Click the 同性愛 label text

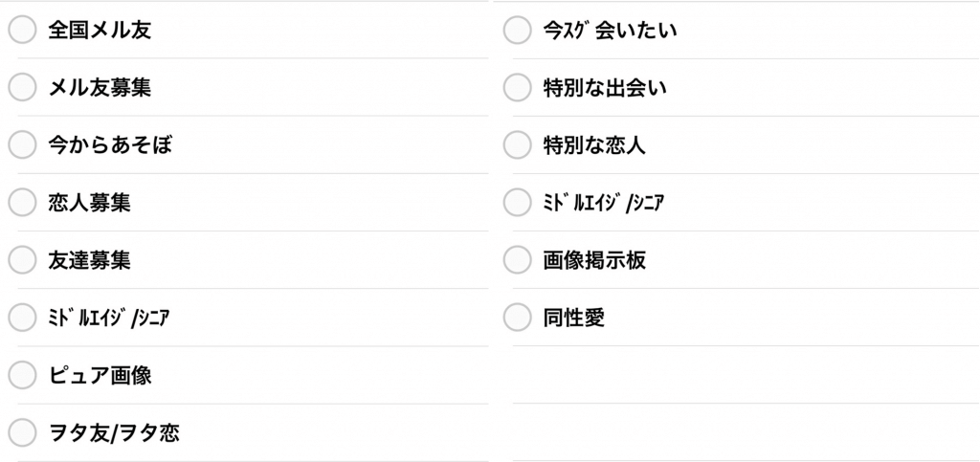pos(573,317)
